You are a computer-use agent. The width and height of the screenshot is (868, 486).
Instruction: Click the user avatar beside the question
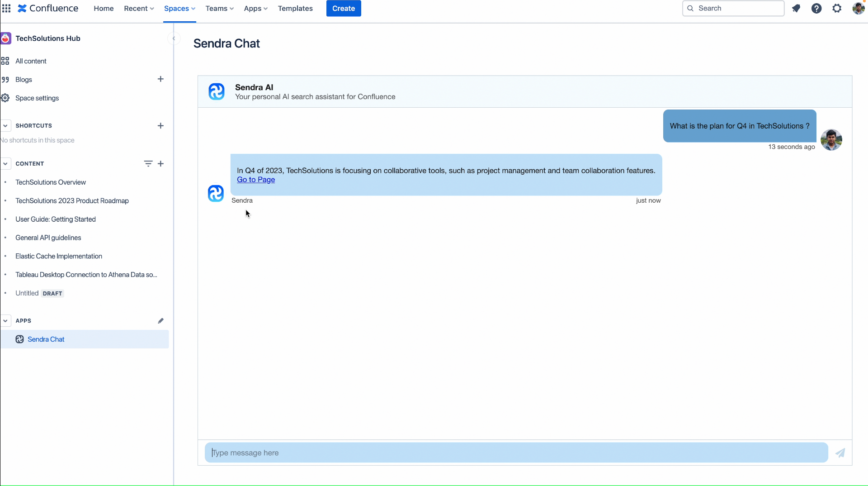click(x=831, y=140)
